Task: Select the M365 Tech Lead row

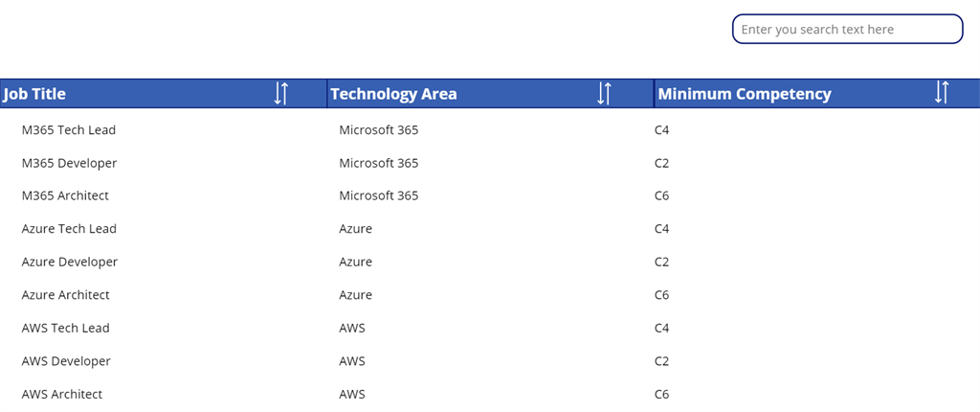Action: [x=69, y=129]
